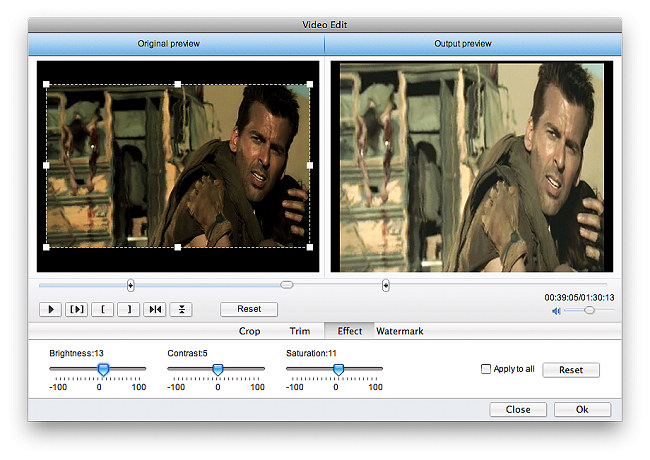Click the Video Edit title text
The width and height of the screenshot is (650, 460).
[x=325, y=25]
